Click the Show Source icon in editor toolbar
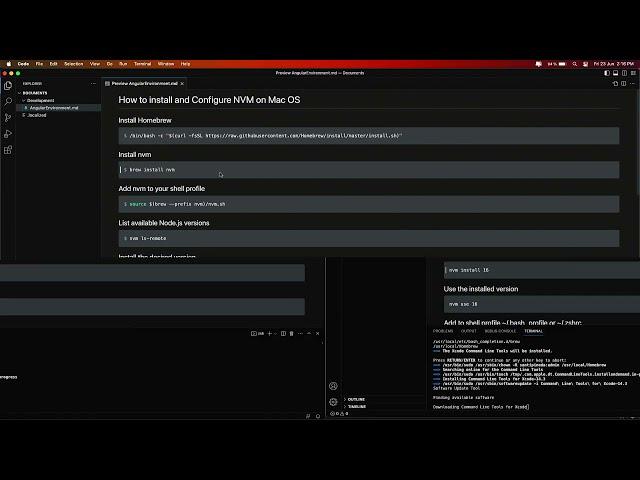The width and height of the screenshot is (640, 480). coord(615,83)
